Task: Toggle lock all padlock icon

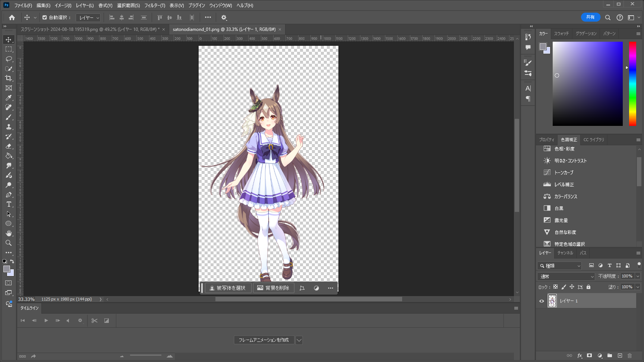Action: click(x=588, y=287)
